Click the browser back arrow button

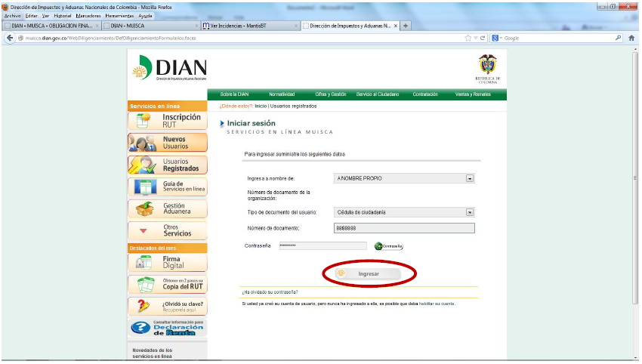[10, 38]
